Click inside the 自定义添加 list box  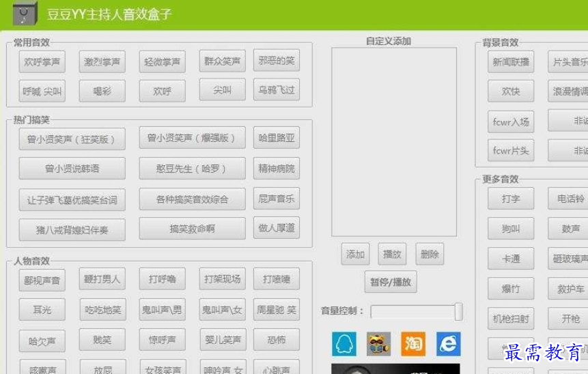pyautogui.click(x=394, y=142)
